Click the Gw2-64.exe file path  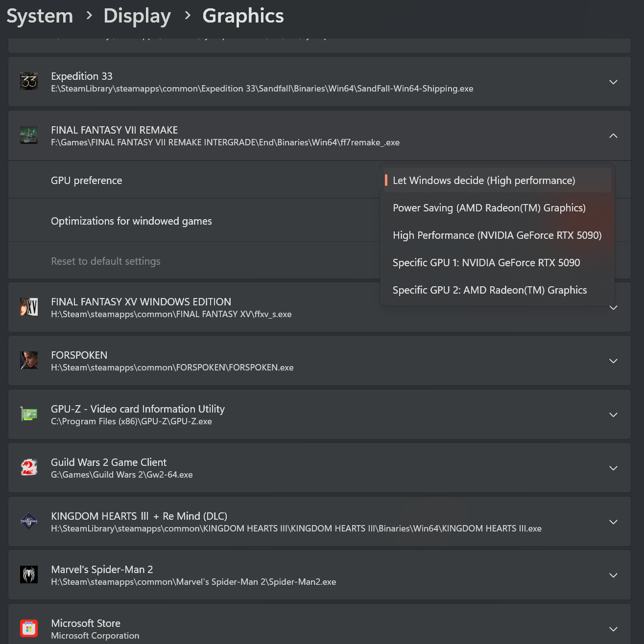[122, 475]
